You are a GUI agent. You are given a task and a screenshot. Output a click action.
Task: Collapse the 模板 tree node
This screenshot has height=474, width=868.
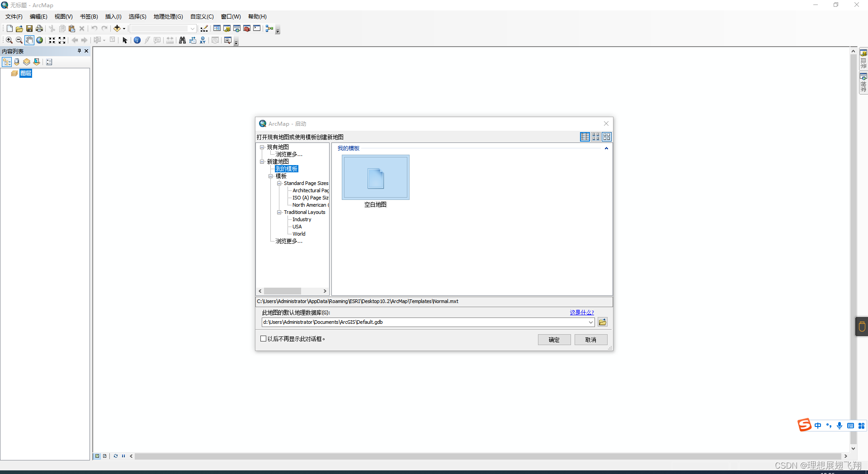point(271,176)
